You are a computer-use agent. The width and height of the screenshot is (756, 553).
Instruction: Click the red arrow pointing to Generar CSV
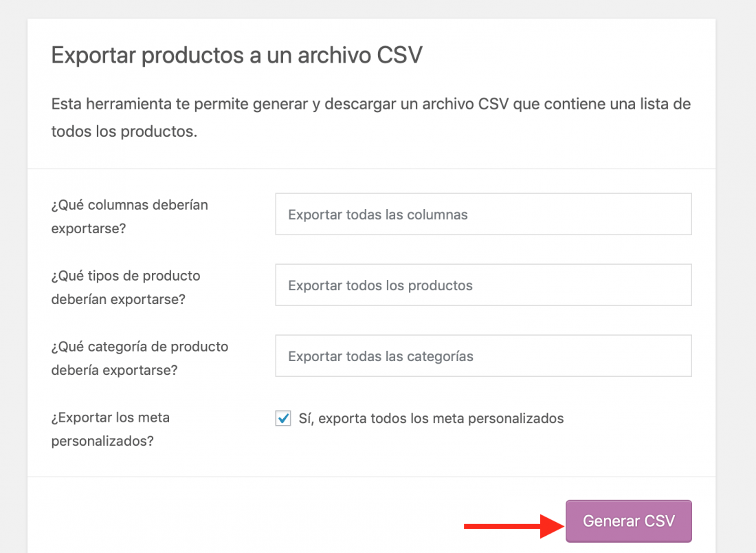(x=514, y=526)
